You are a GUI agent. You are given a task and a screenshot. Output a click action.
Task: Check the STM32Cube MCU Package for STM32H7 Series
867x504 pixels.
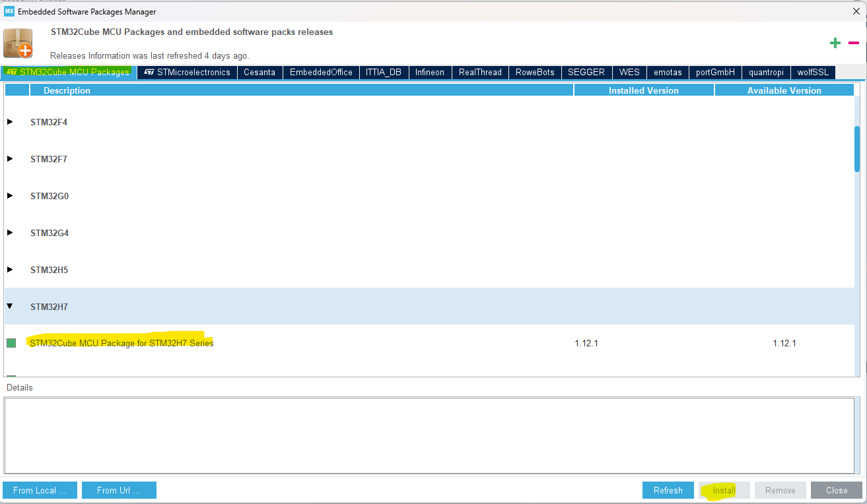pos(11,343)
